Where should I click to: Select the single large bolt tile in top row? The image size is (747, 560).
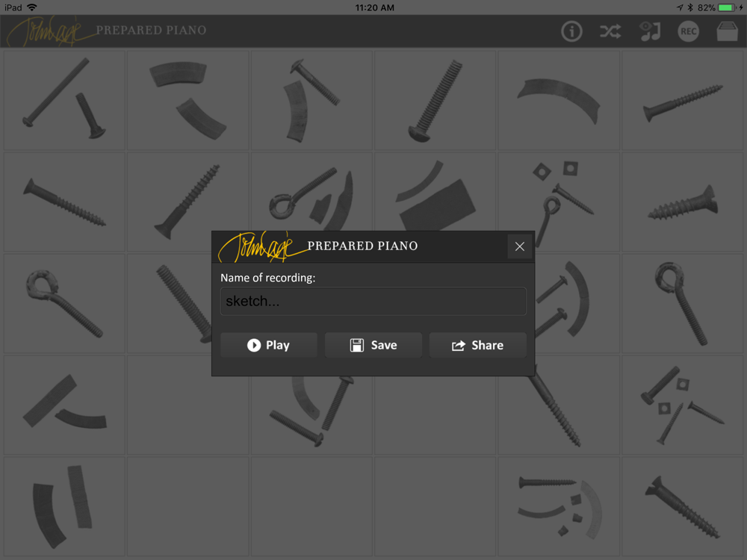tap(435, 101)
